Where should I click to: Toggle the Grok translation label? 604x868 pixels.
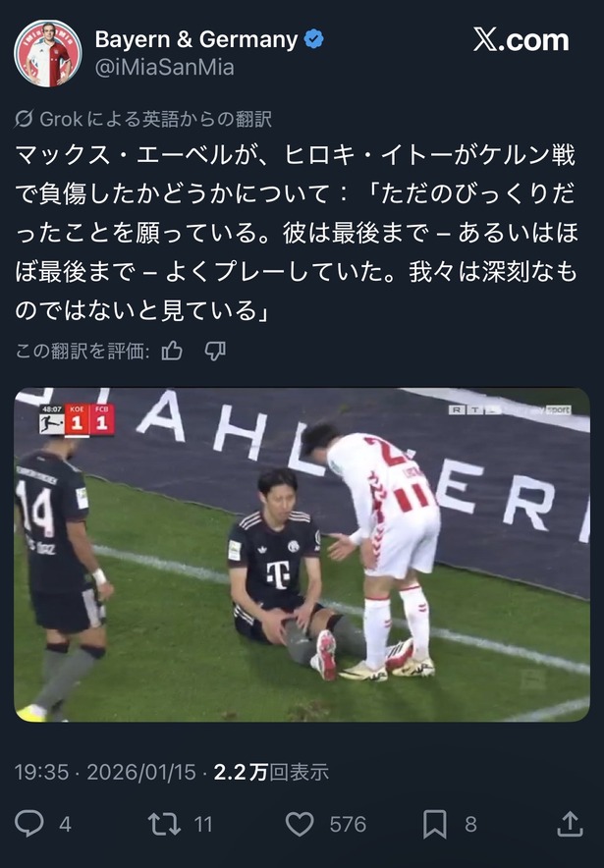(142, 119)
